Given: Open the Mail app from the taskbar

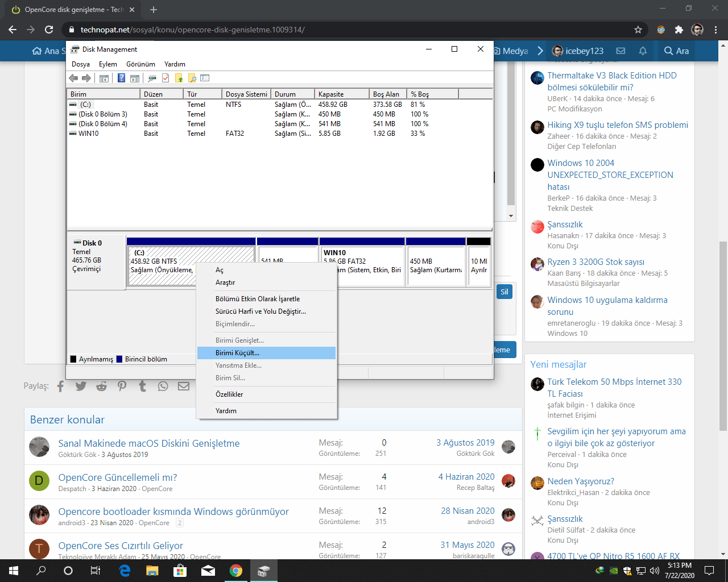Looking at the screenshot, I should point(208,571).
